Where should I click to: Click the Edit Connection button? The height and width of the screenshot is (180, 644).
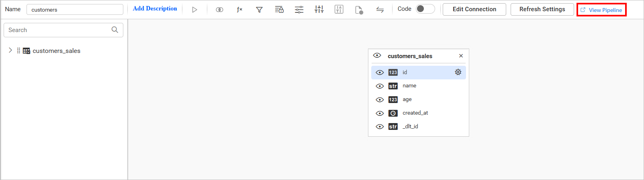click(474, 9)
